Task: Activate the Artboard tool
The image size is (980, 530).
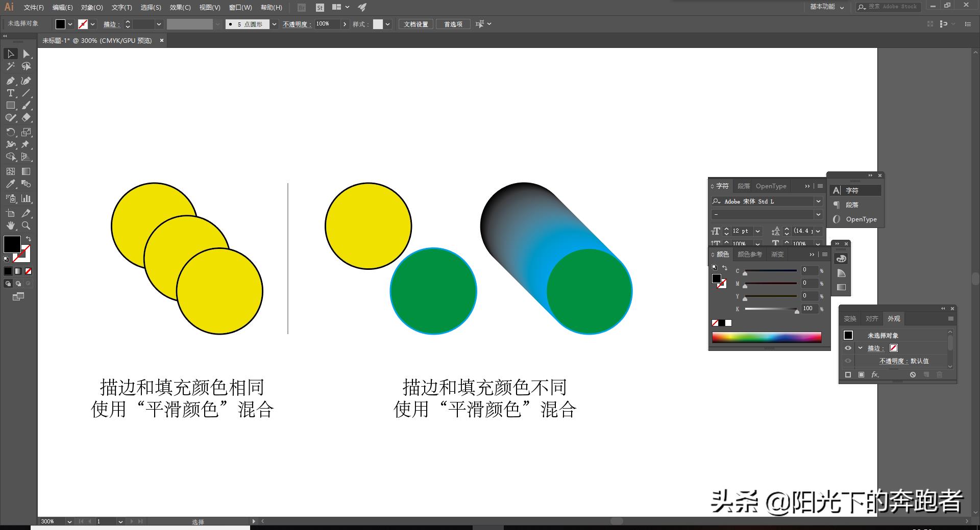Action: (x=10, y=213)
